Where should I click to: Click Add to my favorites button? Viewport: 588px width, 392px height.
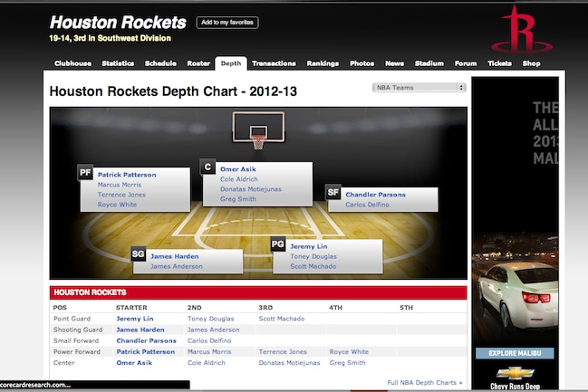(227, 23)
